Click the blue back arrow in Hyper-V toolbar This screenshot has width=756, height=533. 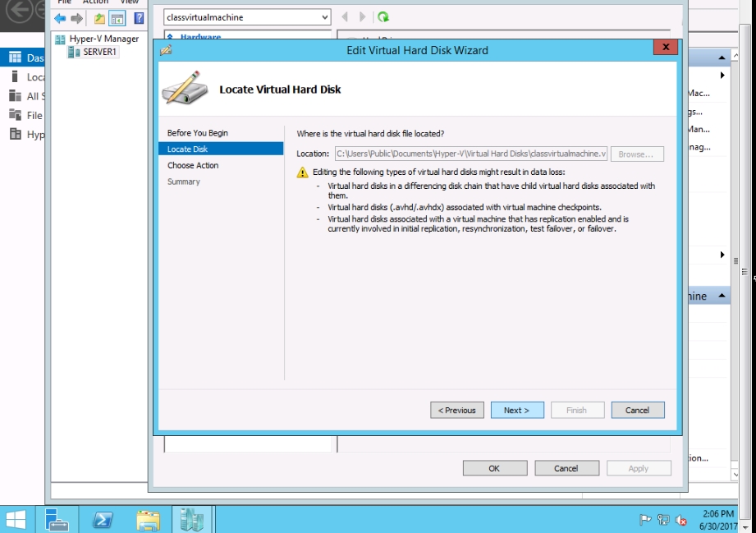coord(60,19)
